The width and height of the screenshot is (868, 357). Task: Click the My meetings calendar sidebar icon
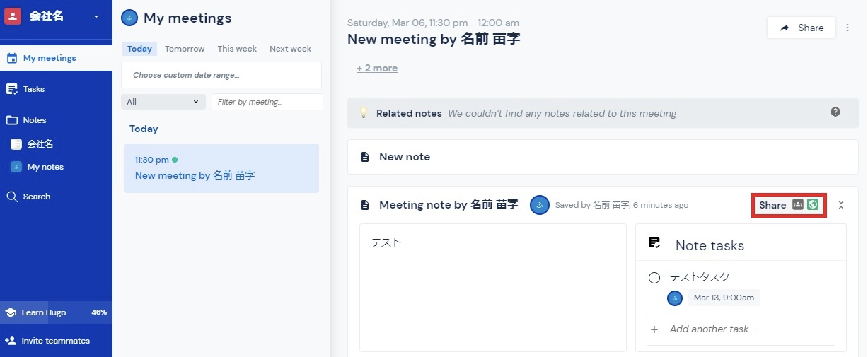[12, 58]
